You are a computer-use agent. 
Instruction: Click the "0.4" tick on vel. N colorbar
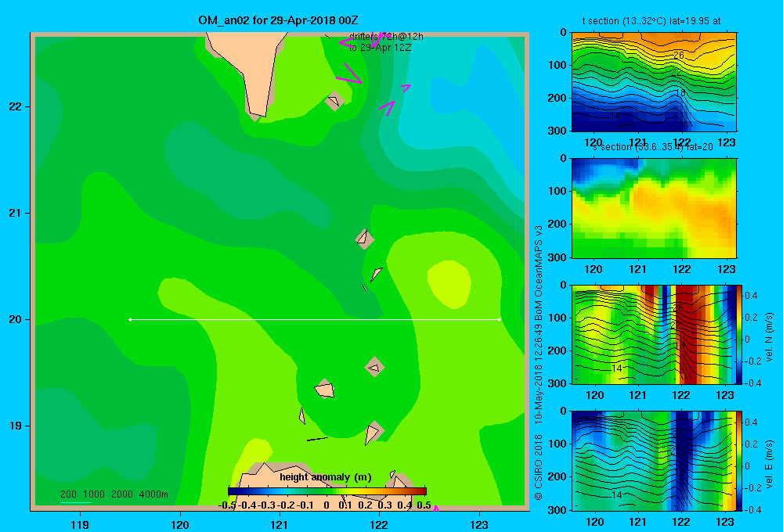[x=751, y=296]
